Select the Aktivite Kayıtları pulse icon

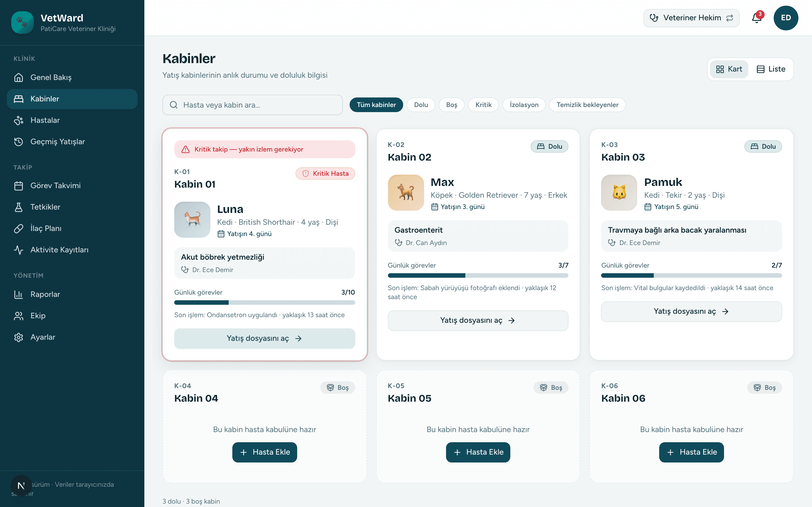pos(18,250)
